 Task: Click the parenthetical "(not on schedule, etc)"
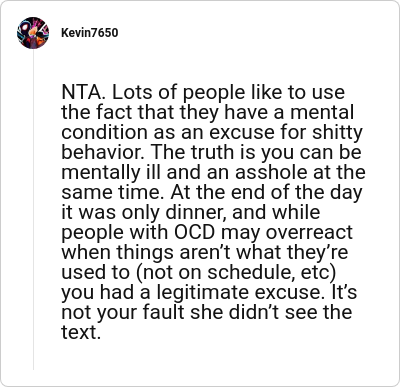click(x=236, y=272)
